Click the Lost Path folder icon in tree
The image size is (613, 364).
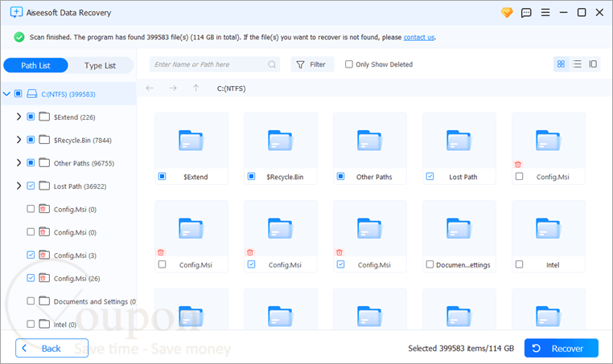(x=44, y=186)
